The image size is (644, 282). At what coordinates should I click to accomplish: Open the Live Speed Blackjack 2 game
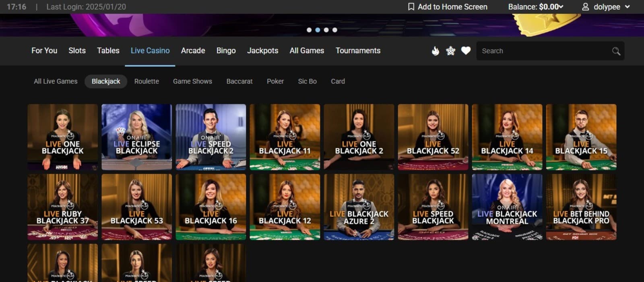tap(211, 137)
